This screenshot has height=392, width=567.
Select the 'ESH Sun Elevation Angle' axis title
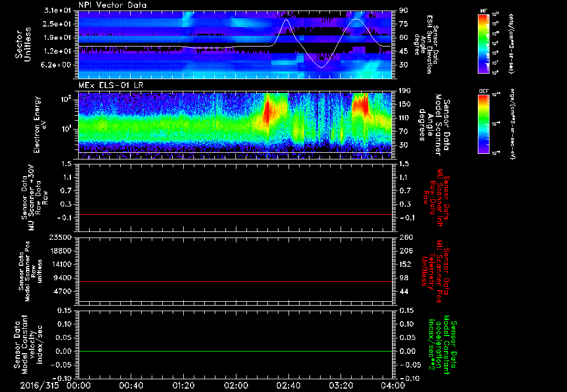[x=423, y=44]
